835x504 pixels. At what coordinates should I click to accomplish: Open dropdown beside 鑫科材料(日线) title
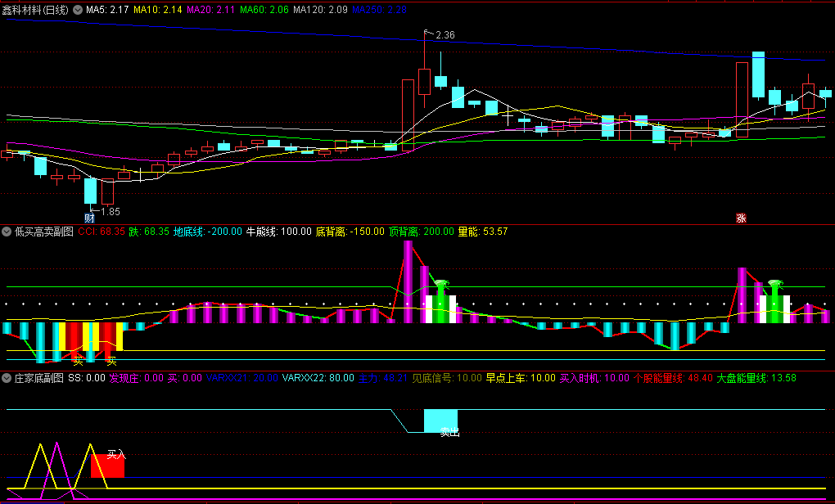click(78, 10)
